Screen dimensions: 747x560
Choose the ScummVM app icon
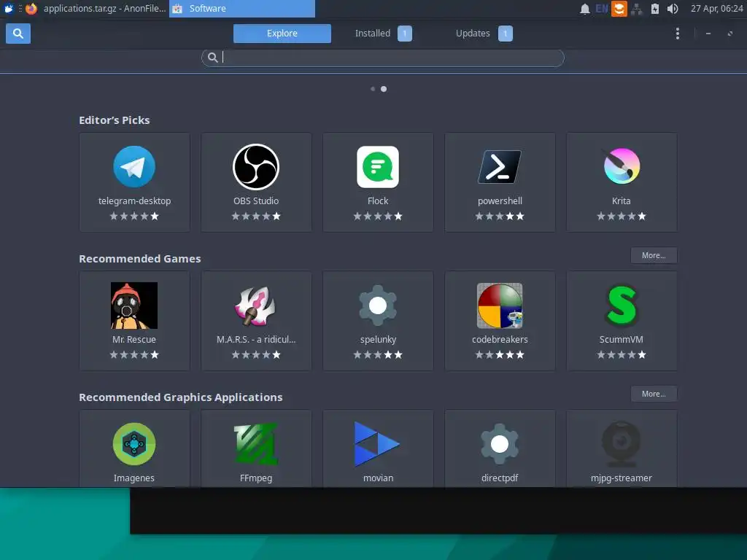point(622,306)
